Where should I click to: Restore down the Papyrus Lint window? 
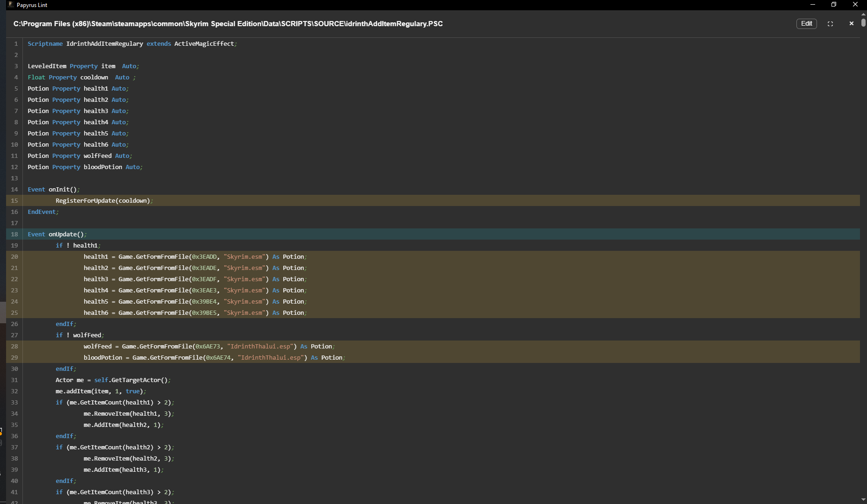click(833, 5)
